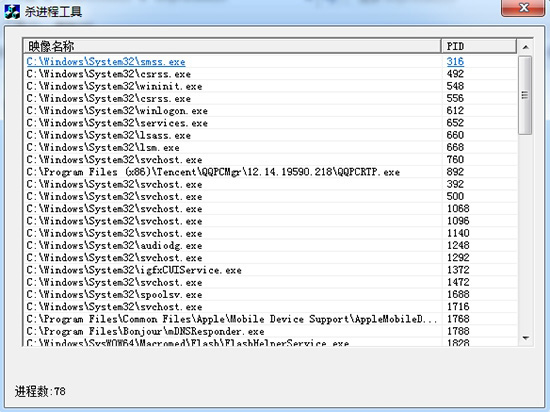Select the mDNSResponder.exe Bonjour process
The height and width of the screenshot is (412, 550).
(270, 331)
